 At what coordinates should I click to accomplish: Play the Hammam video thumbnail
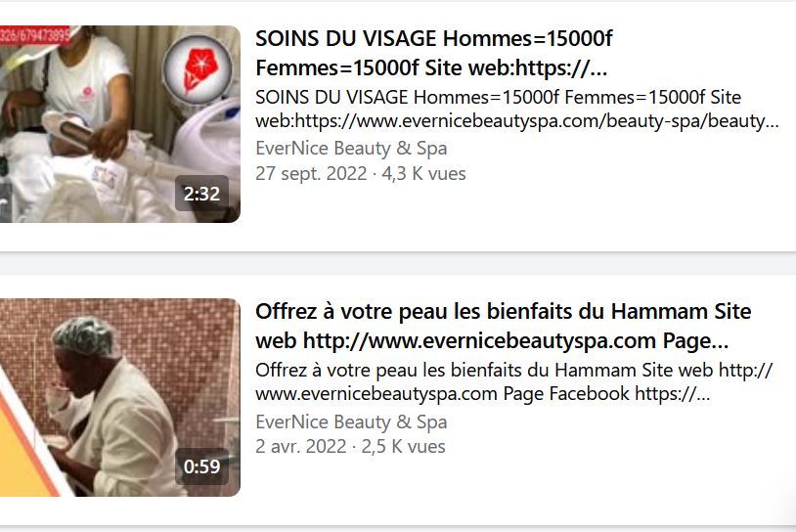(120, 397)
